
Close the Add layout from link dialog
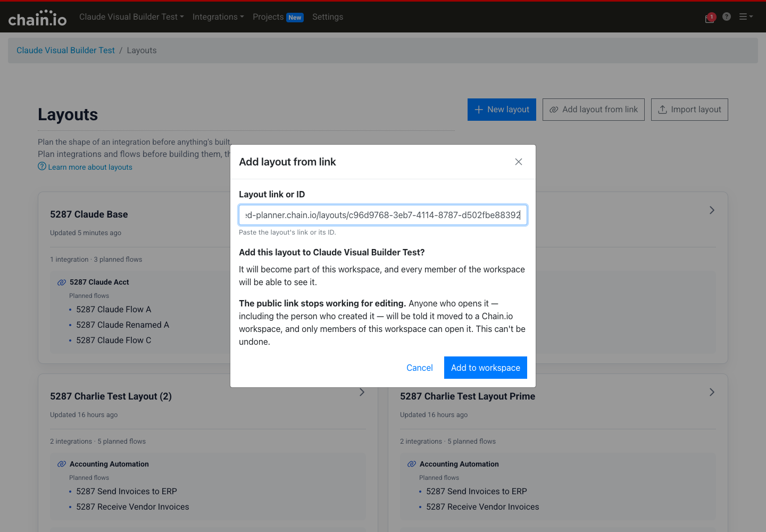pyautogui.click(x=519, y=162)
